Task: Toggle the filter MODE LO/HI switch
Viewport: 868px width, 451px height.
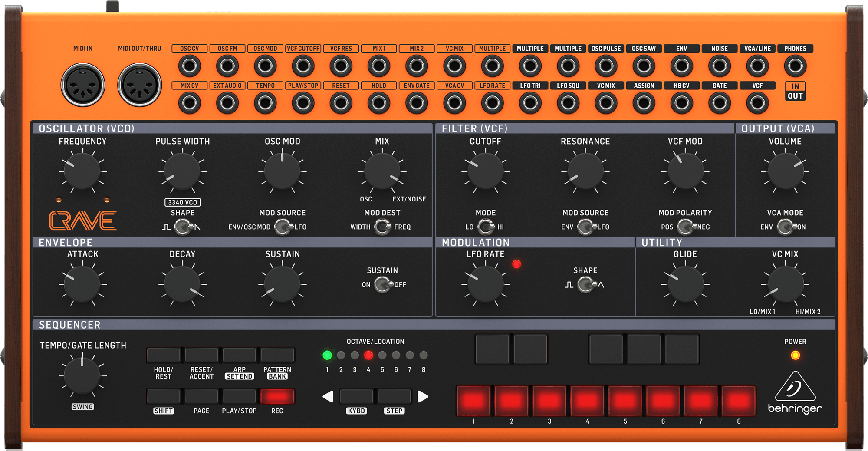Action: [x=486, y=227]
